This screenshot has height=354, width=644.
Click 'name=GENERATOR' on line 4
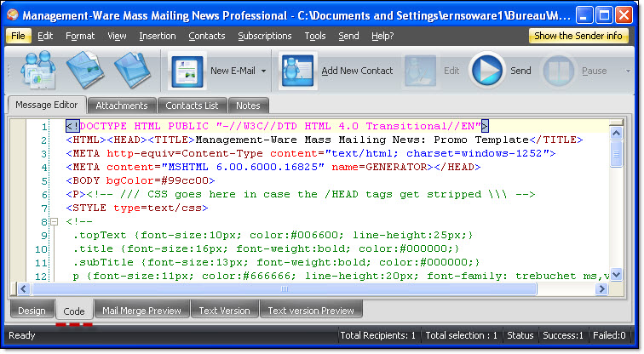click(379, 167)
